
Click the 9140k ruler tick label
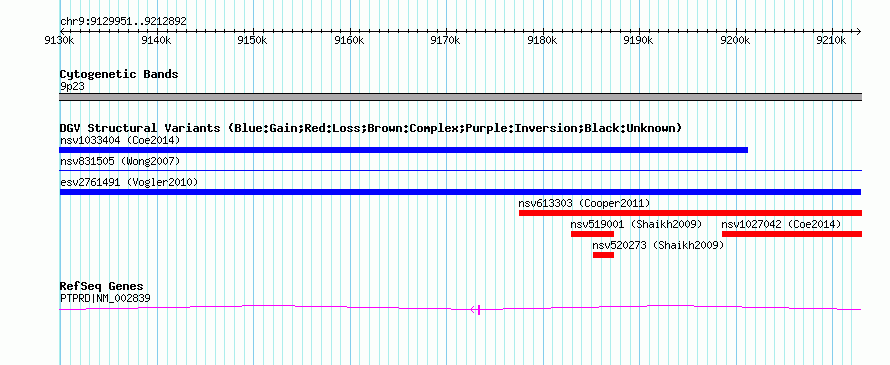[156, 41]
